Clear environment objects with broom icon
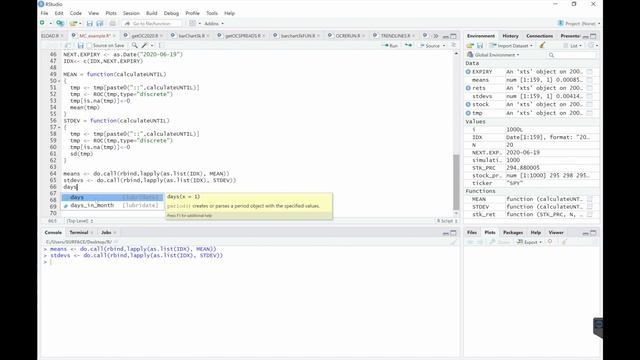 [542, 45]
